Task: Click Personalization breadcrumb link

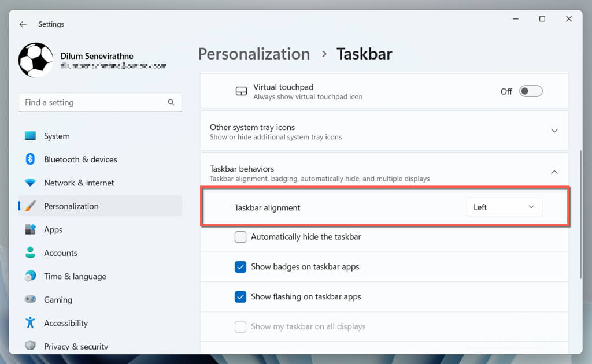Action: tap(254, 54)
